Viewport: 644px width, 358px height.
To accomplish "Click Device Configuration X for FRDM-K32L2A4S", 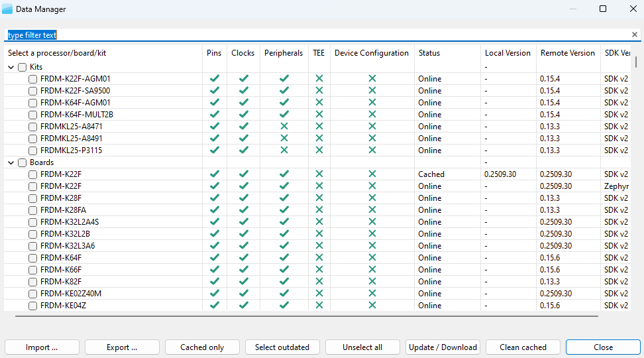I will tap(372, 222).
